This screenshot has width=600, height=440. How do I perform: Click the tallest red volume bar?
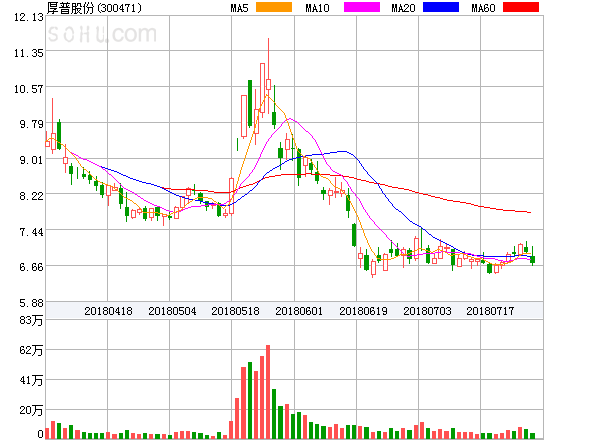268,392
